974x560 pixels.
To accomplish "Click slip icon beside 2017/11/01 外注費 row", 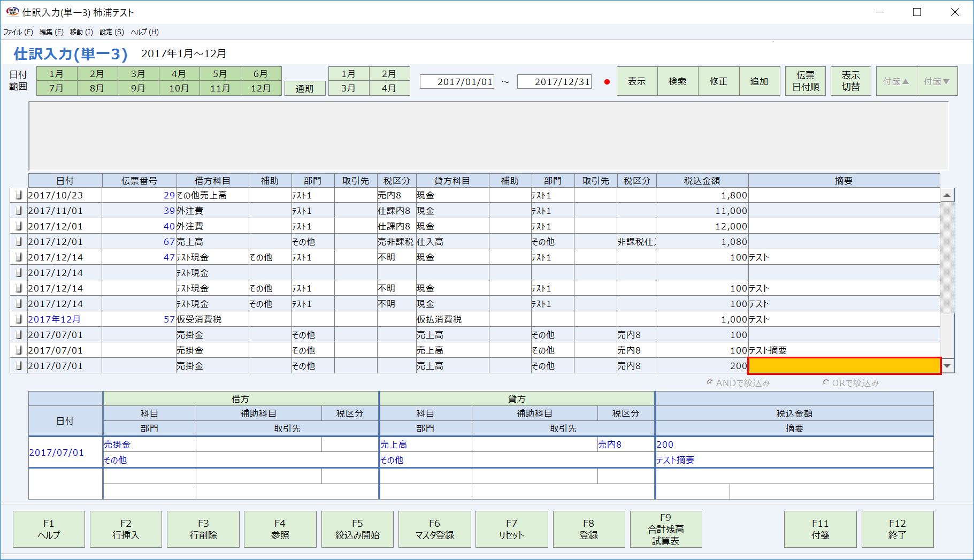I will tap(19, 211).
